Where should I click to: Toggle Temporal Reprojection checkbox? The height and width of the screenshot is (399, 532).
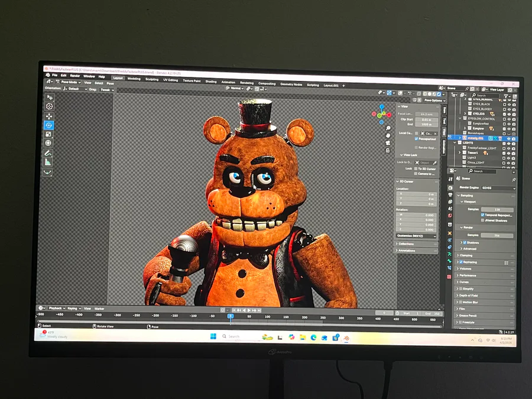[x=482, y=215]
